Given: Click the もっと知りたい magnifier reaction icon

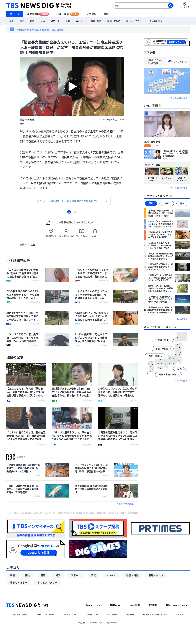Looking at the screenshot, I should pyautogui.click(x=66, y=231).
